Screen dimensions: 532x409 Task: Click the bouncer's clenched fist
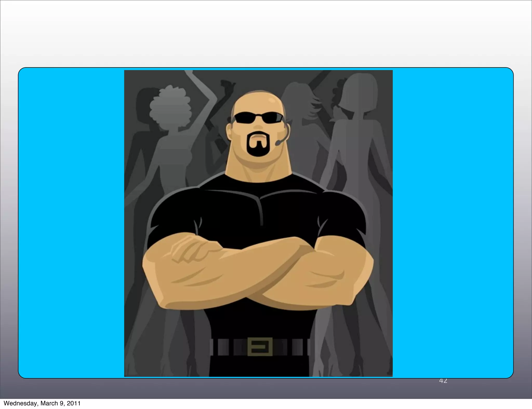pyautogui.click(x=191, y=249)
